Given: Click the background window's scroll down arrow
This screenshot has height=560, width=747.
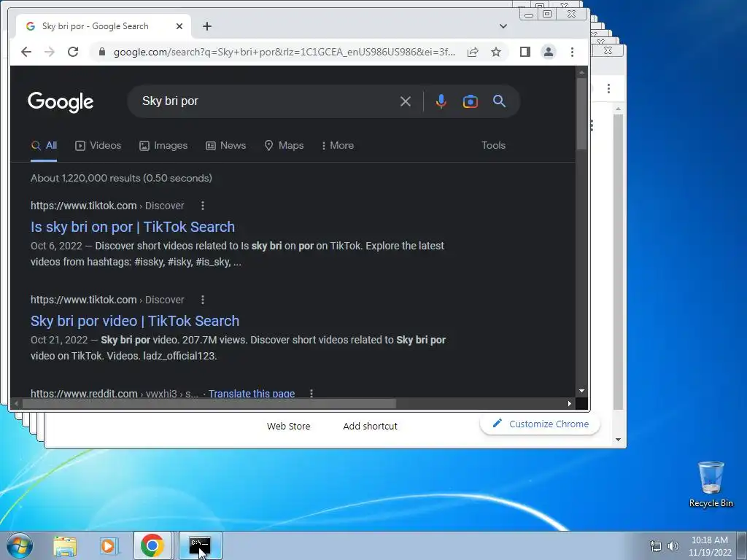Looking at the screenshot, I should click(618, 440).
